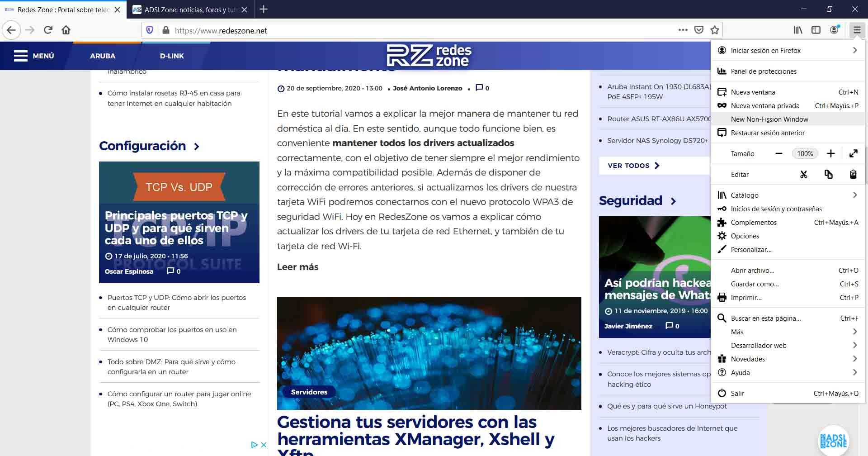
Task: Show tracking protection shield info
Action: 150,30
